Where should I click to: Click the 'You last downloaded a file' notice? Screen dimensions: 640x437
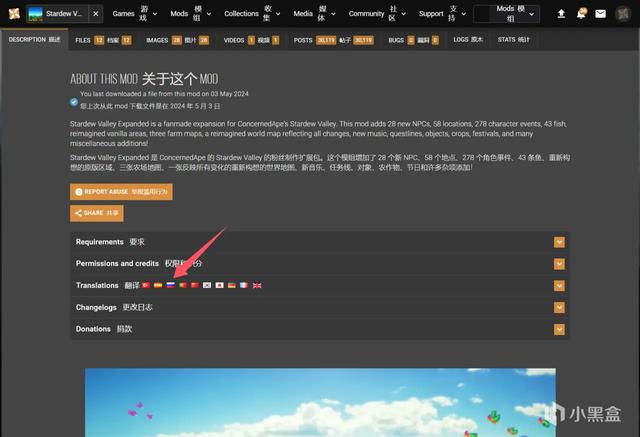(164, 94)
